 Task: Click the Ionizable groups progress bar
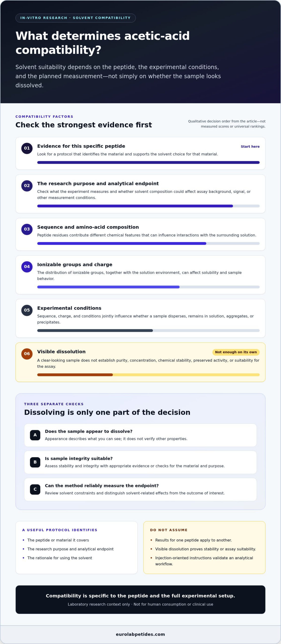coord(148,287)
